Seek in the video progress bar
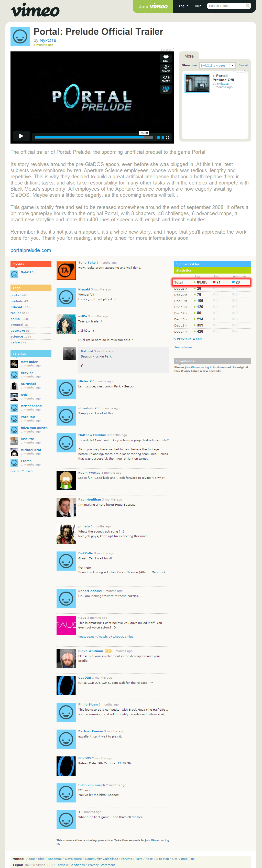Viewport: 262px width, 868px height. [x=94, y=137]
